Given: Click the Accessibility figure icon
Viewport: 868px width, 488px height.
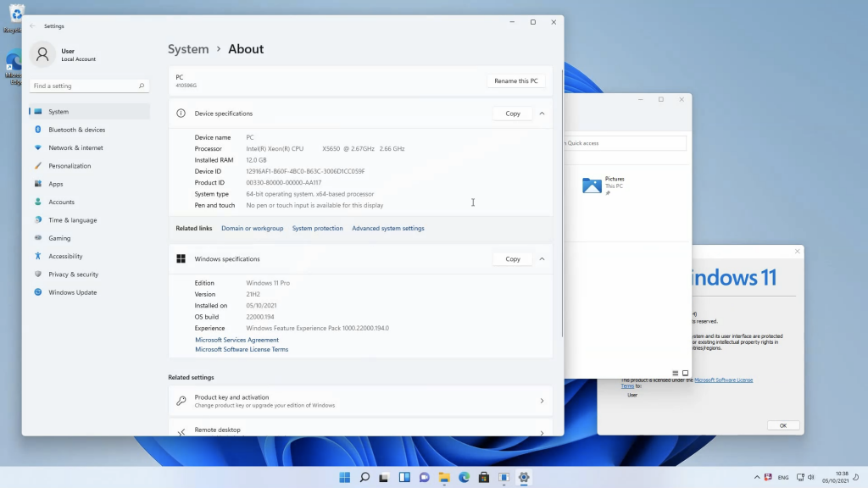Looking at the screenshot, I should pos(37,256).
